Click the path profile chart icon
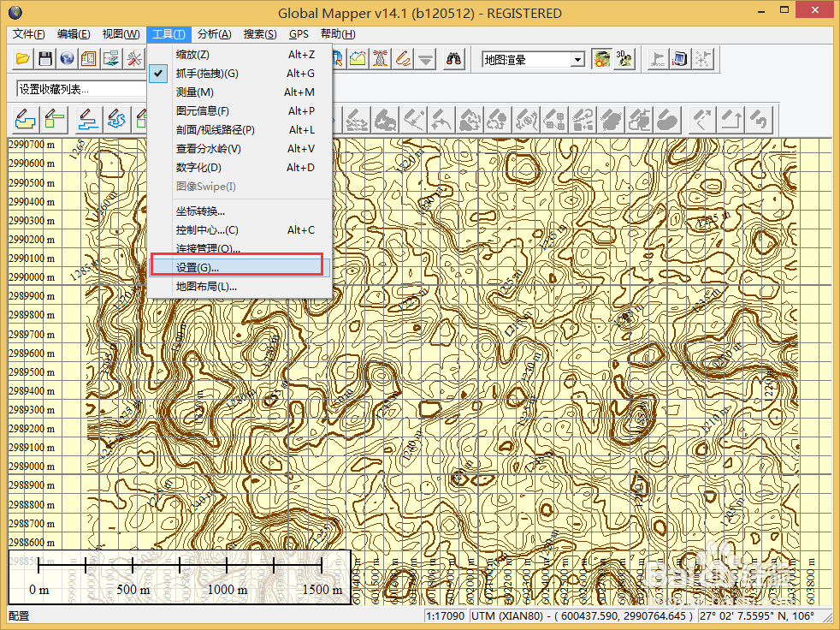The height and width of the screenshot is (630, 840). pyautogui.click(x=358, y=58)
